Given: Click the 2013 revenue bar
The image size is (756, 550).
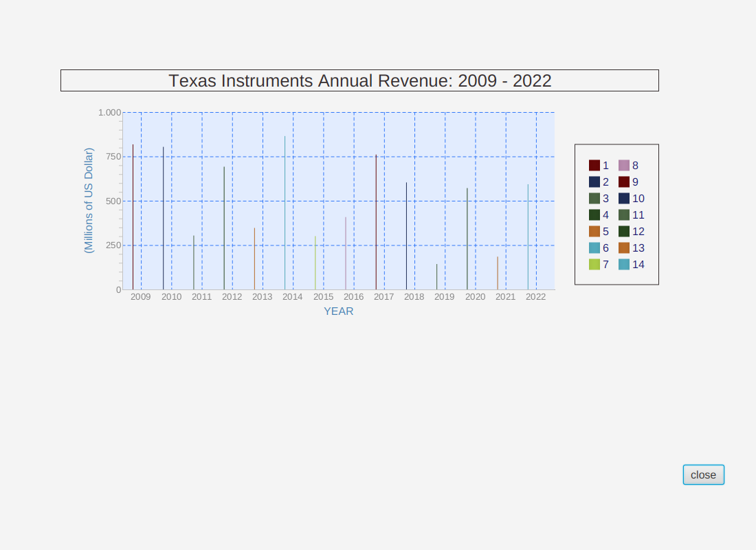Looking at the screenshot, I should point(254,258).
